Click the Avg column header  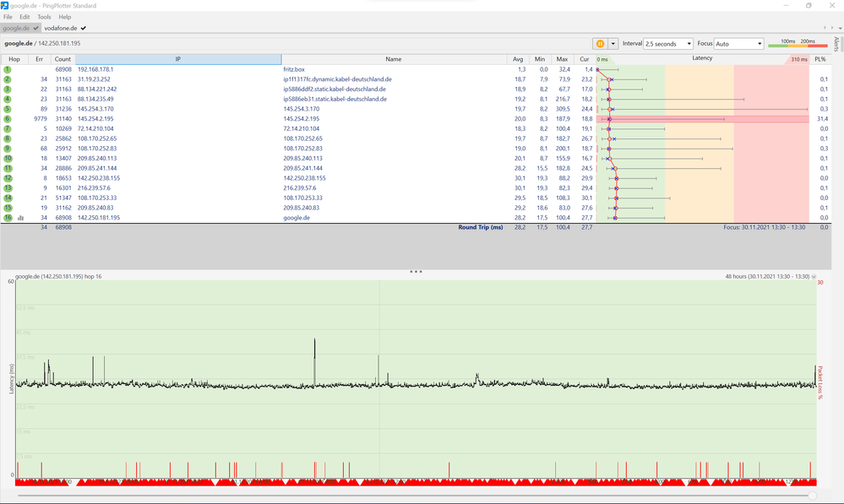(518, 59)
